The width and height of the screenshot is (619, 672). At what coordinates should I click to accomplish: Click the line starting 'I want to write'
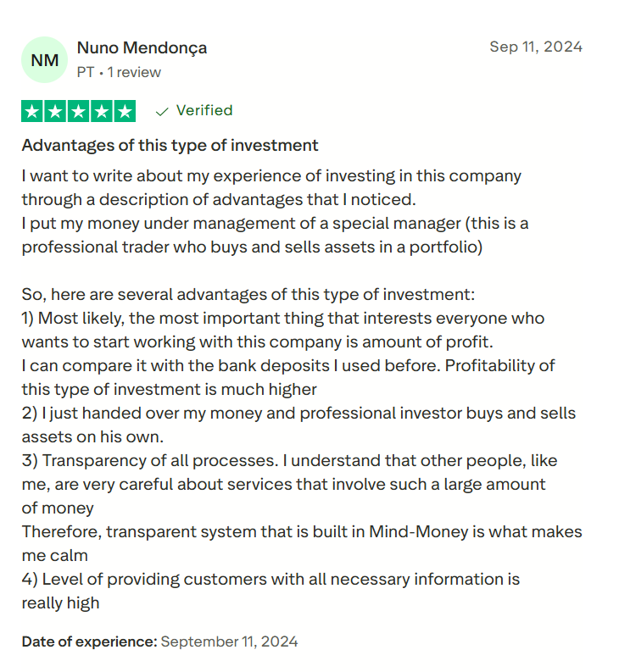[271, 176]
